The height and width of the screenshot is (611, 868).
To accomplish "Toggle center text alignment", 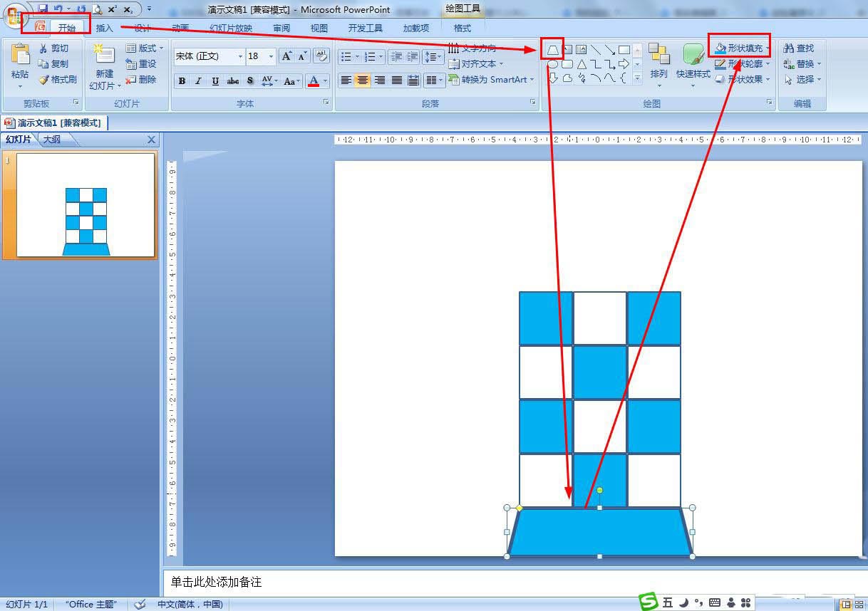I will (363, 80).
